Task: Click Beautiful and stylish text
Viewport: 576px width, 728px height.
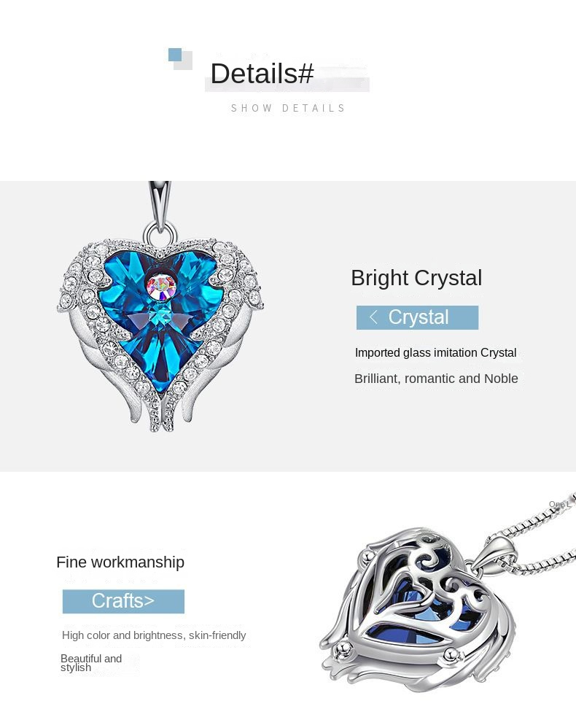Action: tap(91, 663)
